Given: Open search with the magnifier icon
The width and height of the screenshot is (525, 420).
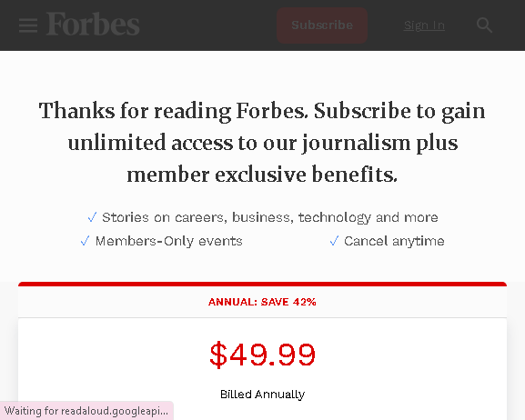Looking at the screenshot, I should (484, 25).
